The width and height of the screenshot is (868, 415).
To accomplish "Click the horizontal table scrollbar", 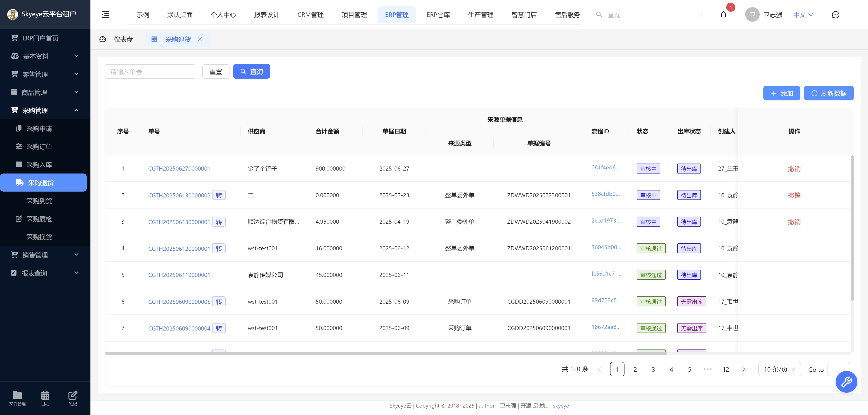I will tap(386, 353).
